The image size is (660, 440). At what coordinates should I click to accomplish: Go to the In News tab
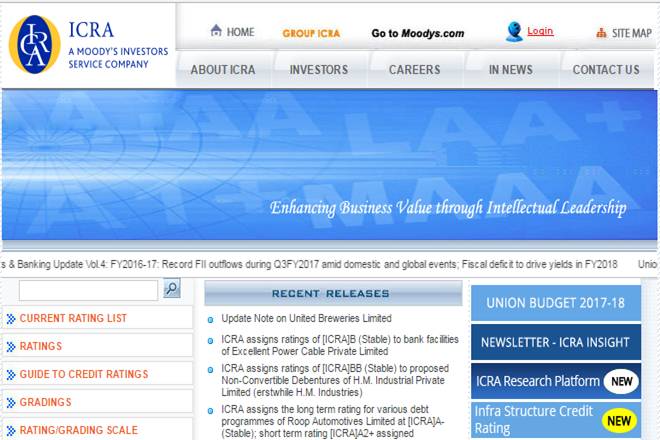tap(510, 70)
